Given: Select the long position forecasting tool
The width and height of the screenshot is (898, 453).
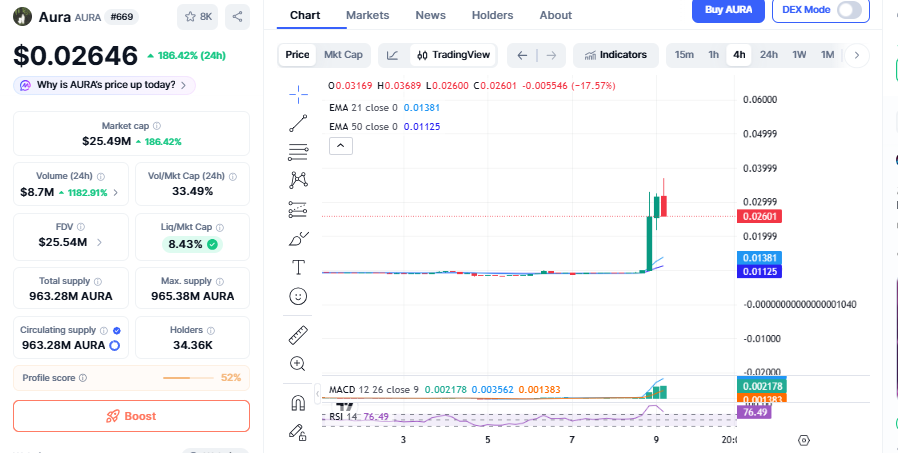Looking at the screenshot, I should (298, 210).
